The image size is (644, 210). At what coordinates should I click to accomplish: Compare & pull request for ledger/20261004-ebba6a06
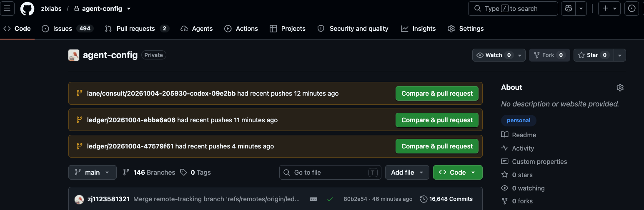437,120
